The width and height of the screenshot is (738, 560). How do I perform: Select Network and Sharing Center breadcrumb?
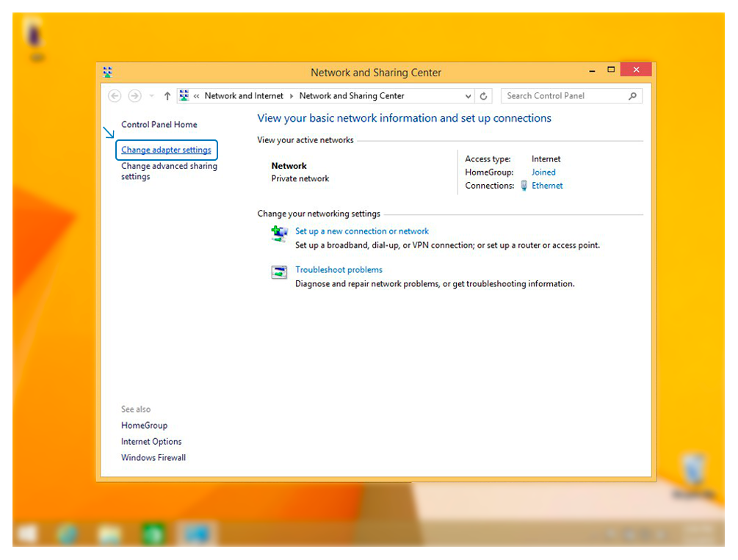coord(352,96)
